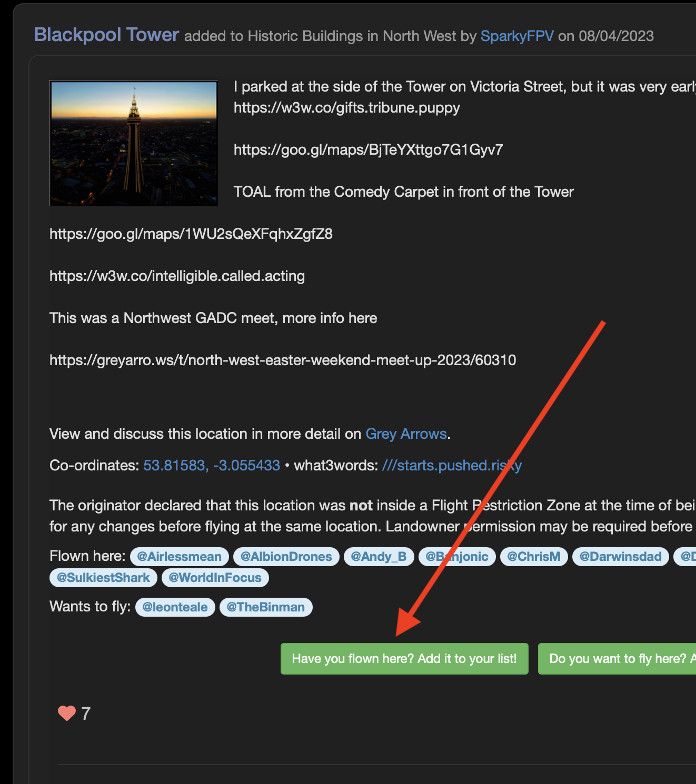Like the post with the heart icon
Image resolution: width=696 pixels, height=784 pixels.
pyautogui.click(x=67, y=713)
